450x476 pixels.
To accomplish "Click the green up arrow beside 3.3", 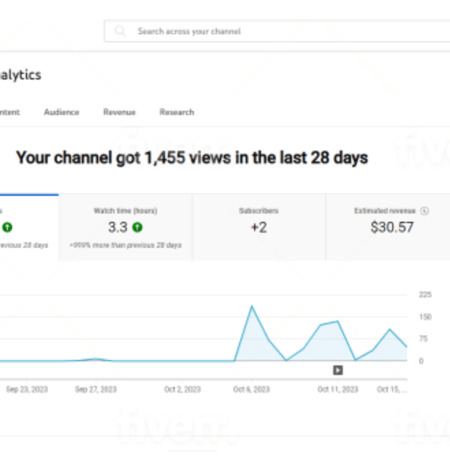I will click(138, 228).
